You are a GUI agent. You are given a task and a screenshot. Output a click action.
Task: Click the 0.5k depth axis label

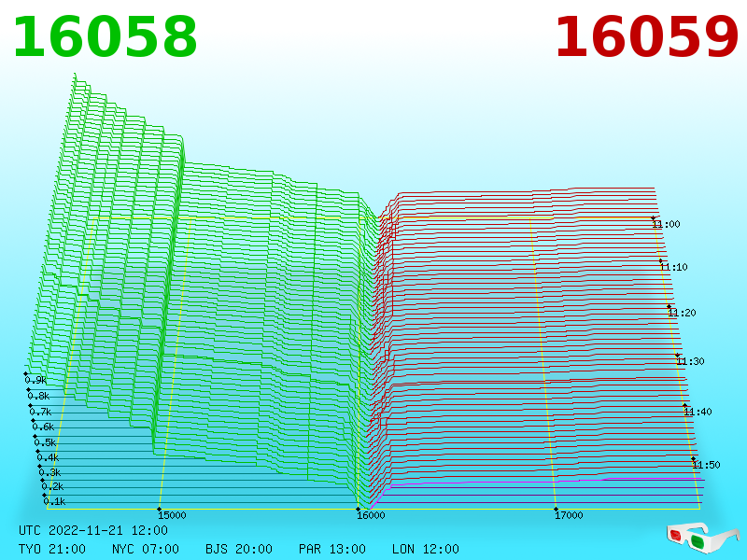coord(45,442)
